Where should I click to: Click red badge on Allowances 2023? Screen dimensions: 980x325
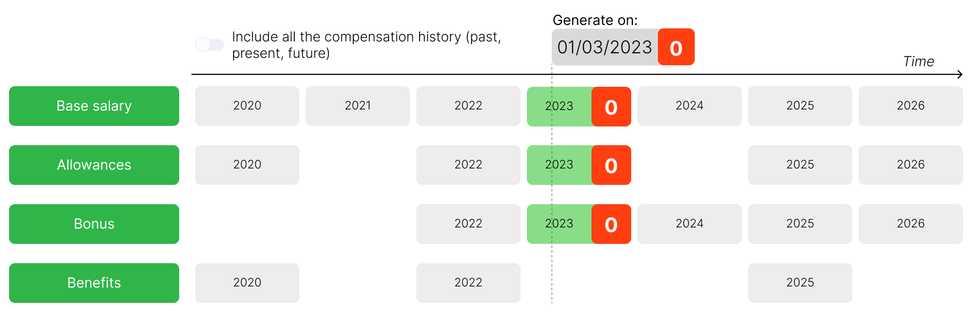(611, 165)
